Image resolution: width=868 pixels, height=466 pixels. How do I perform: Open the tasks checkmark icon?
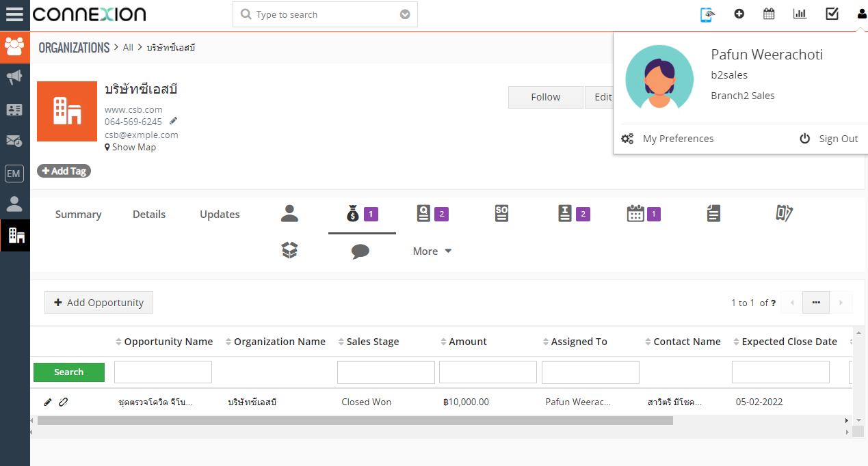click(832, 14)
